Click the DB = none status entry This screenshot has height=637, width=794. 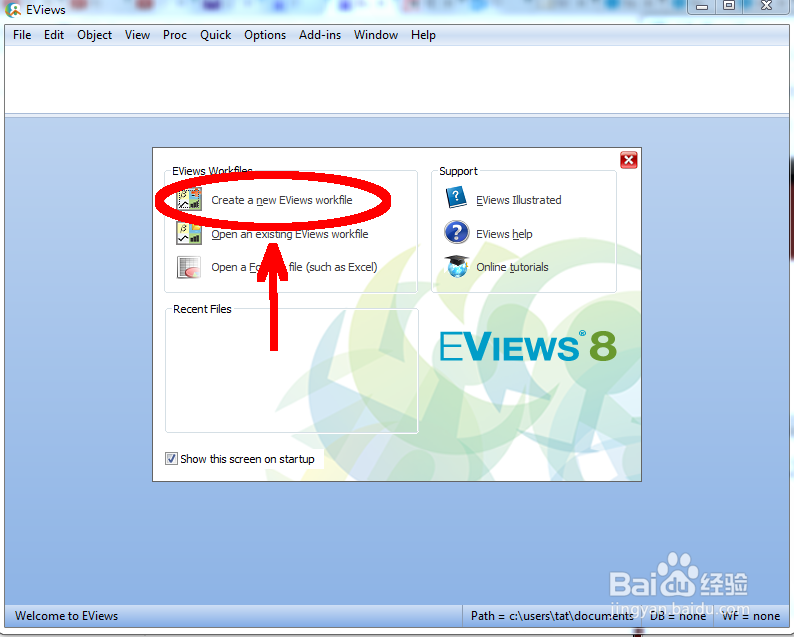click(x=678, y=616)
